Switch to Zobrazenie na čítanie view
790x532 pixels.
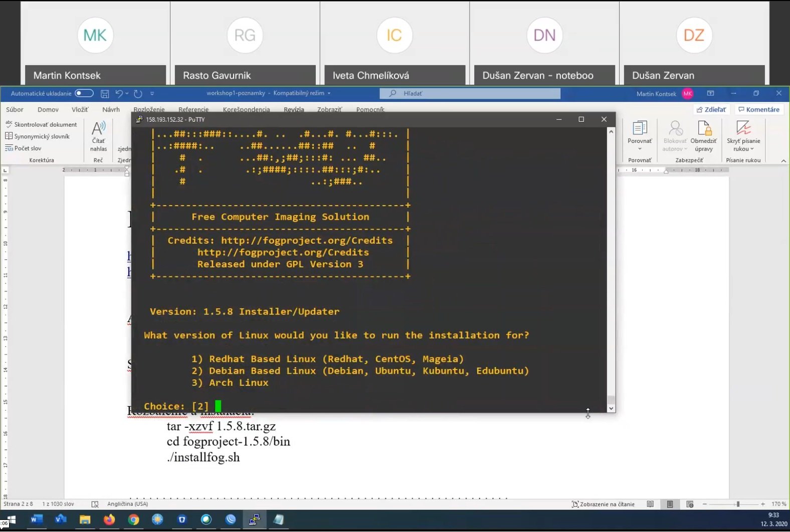603,504
